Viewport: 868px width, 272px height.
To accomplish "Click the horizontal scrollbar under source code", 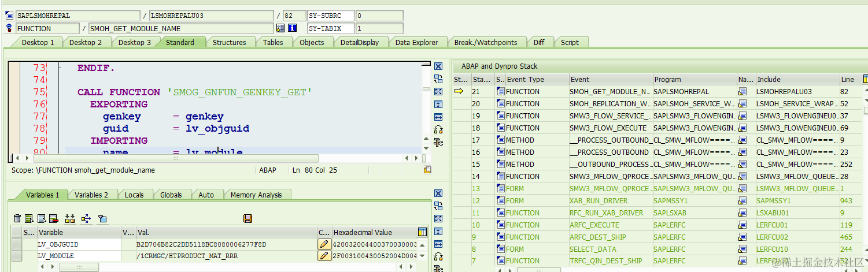I will click(176, 158).
